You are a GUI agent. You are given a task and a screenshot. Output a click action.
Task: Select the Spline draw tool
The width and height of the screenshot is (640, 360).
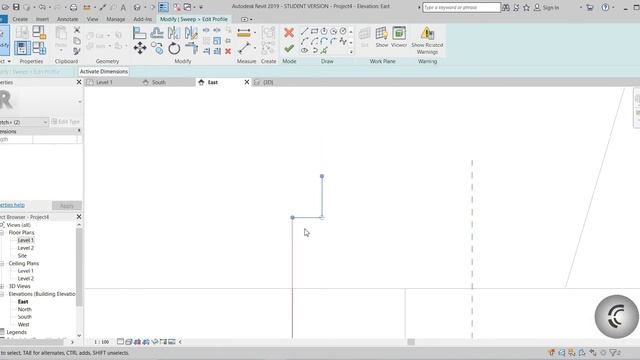coord(343,41)
